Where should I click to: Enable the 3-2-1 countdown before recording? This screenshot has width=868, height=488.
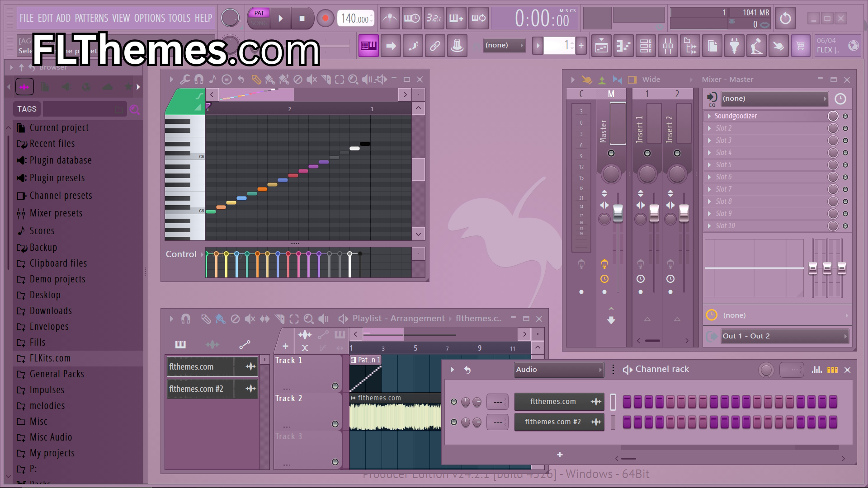pyautogui.click(x=434, y=19)
